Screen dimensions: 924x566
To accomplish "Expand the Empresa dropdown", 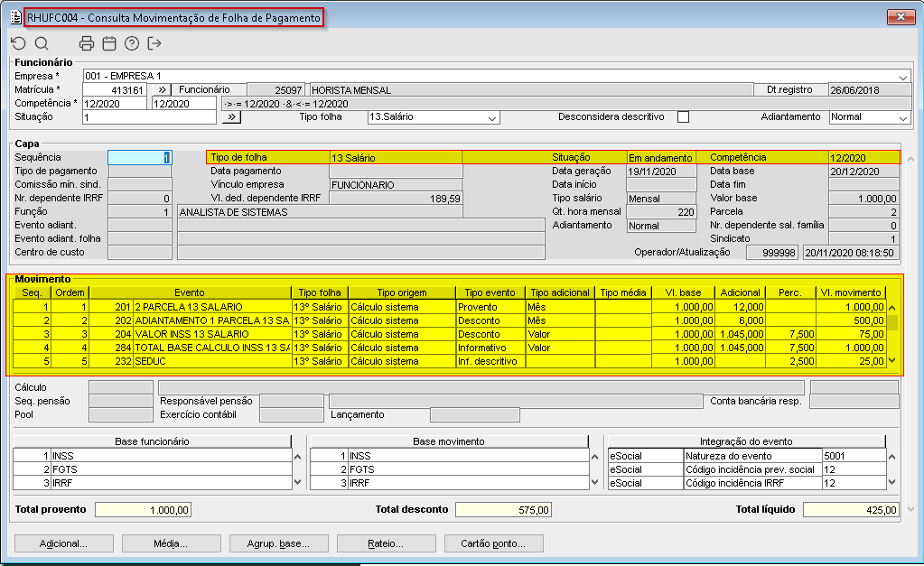I will pos(904,77).
